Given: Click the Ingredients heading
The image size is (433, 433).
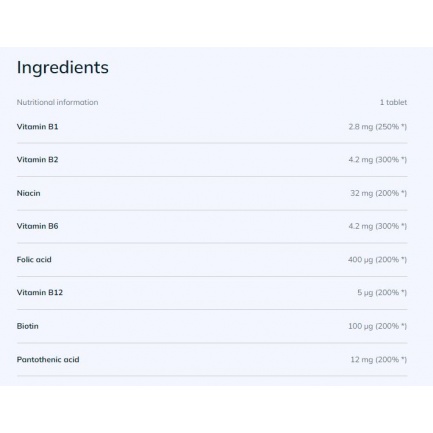Looking at the screenshot, I should coord(63,68).
